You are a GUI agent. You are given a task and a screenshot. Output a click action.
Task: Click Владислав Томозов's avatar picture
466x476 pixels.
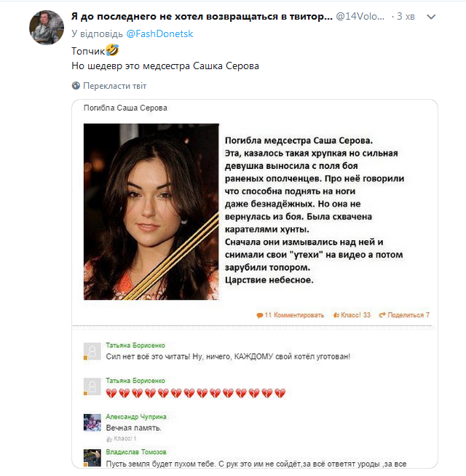(x=92, y=456)
